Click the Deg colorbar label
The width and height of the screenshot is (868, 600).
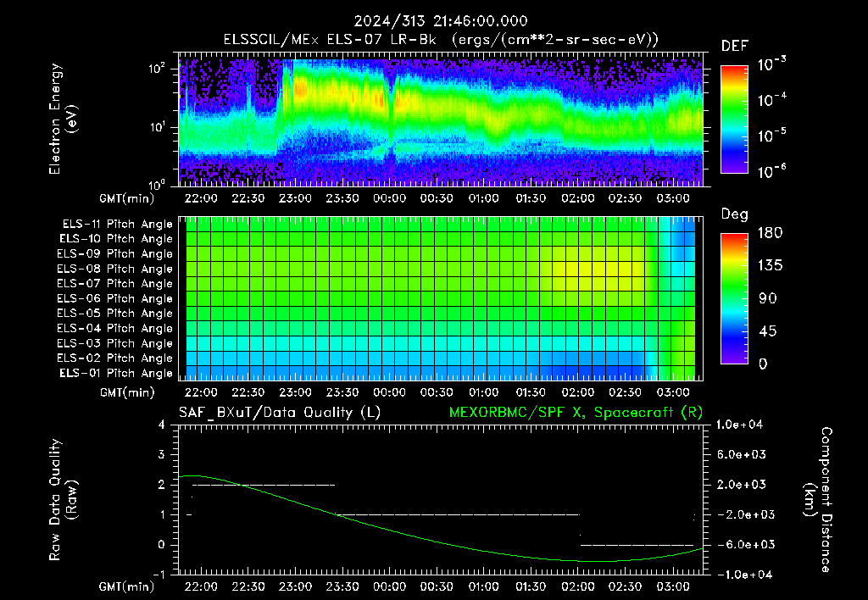pos(735,214)
